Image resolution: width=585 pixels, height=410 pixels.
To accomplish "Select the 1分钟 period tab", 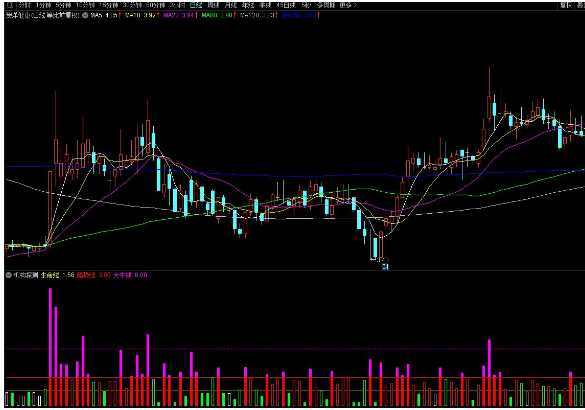I will coord(43,5).
